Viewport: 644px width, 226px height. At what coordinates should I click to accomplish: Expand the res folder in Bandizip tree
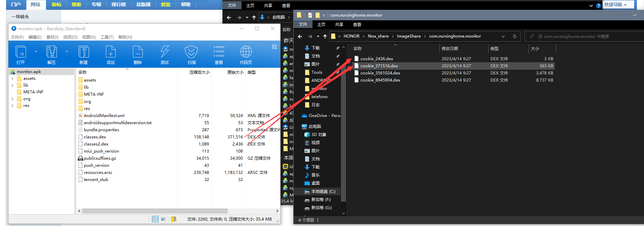pos(13,106)
